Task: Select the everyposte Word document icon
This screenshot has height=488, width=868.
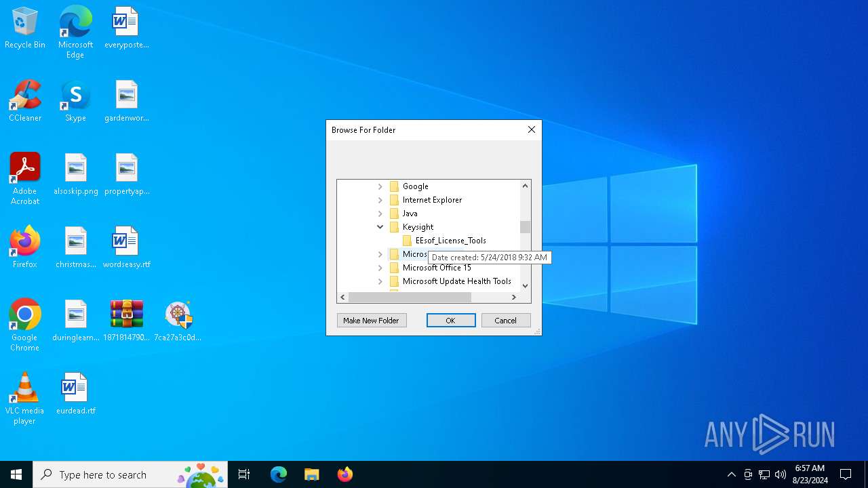Action: pyautogui.click(x=126, y=28)
